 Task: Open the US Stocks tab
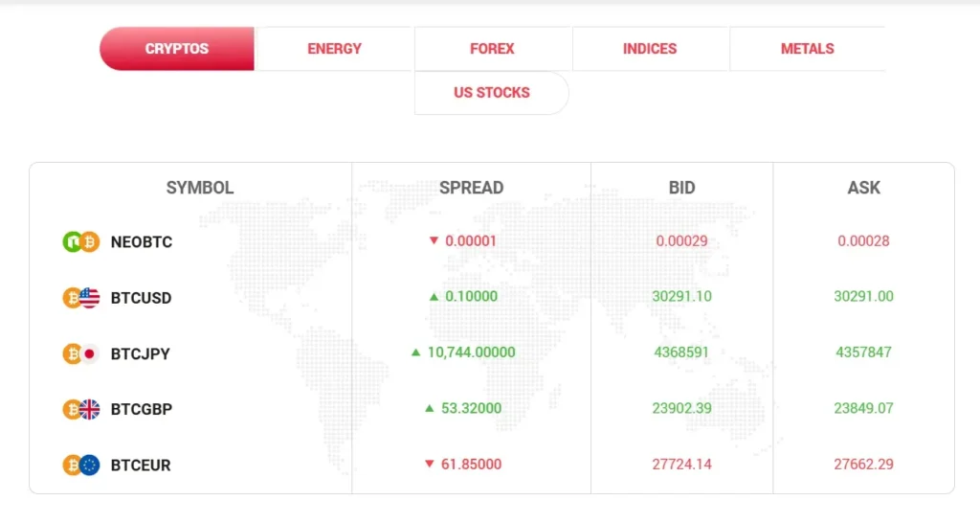click(x=491, y=93)
